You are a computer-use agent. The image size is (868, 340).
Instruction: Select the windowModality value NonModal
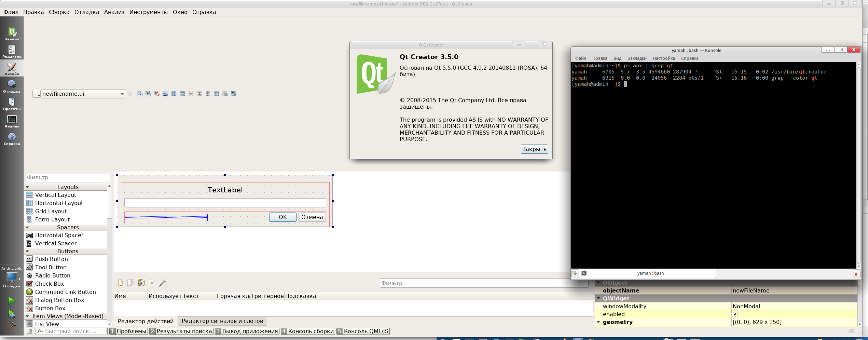[x=794, y=306]
